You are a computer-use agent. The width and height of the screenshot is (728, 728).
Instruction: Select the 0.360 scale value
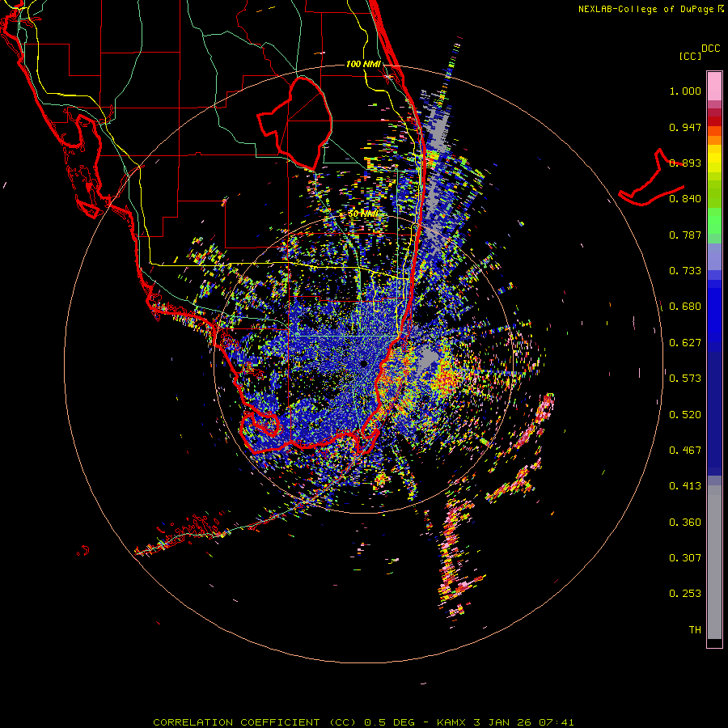click(685, 523)
